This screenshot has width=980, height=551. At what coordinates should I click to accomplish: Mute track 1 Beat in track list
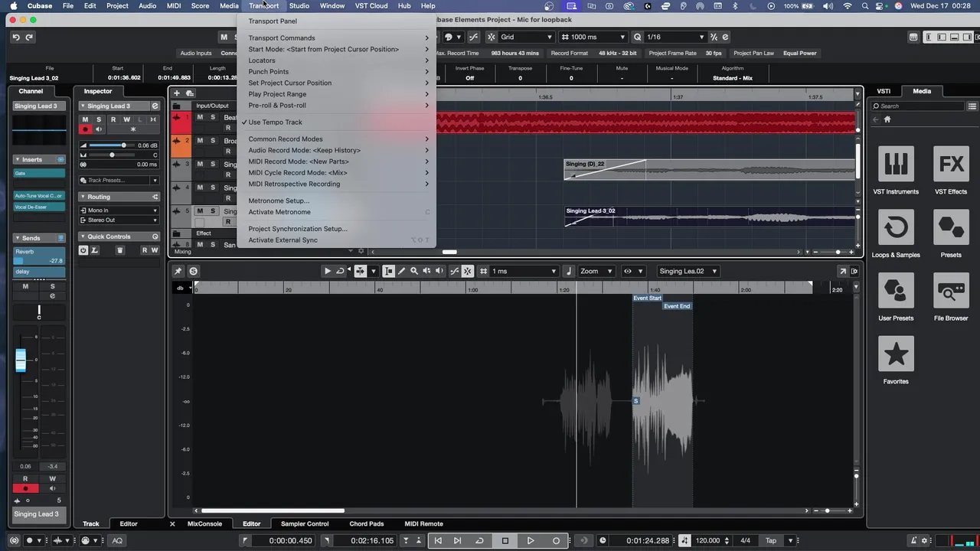tap(200, 118)
